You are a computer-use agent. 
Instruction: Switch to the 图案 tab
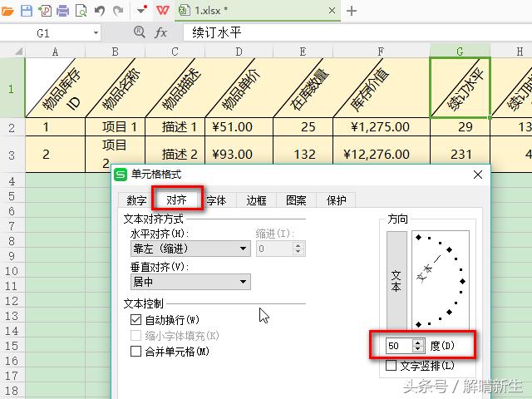click(296, 200)
